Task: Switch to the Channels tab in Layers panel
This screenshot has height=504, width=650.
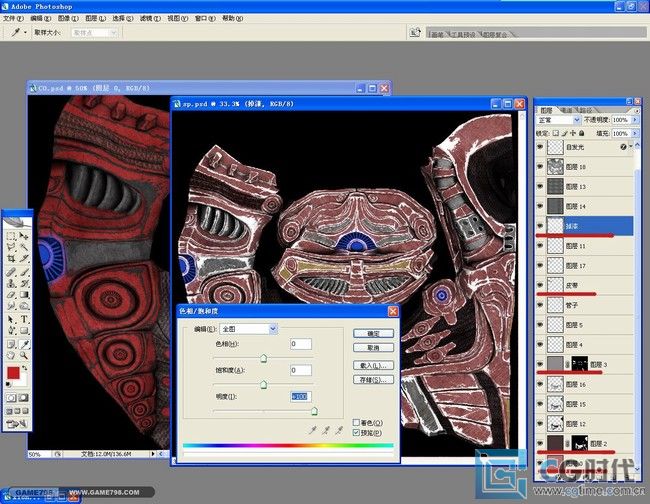Action: (x=567, y=110)
